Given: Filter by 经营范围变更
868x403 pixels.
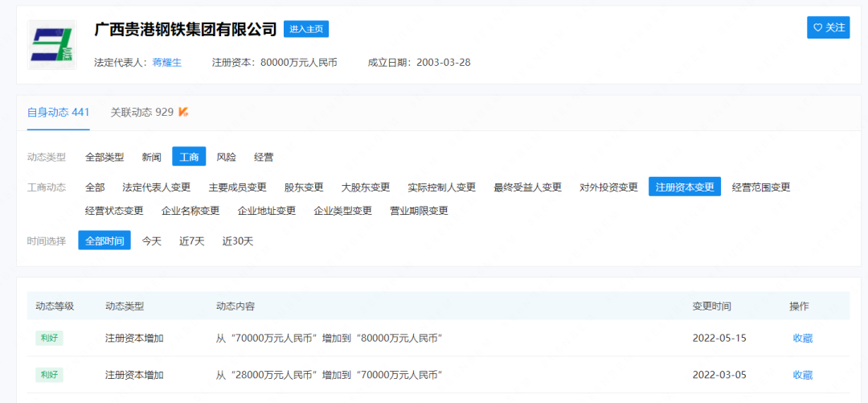Looking at the screenshot, I should pos(761,187).
